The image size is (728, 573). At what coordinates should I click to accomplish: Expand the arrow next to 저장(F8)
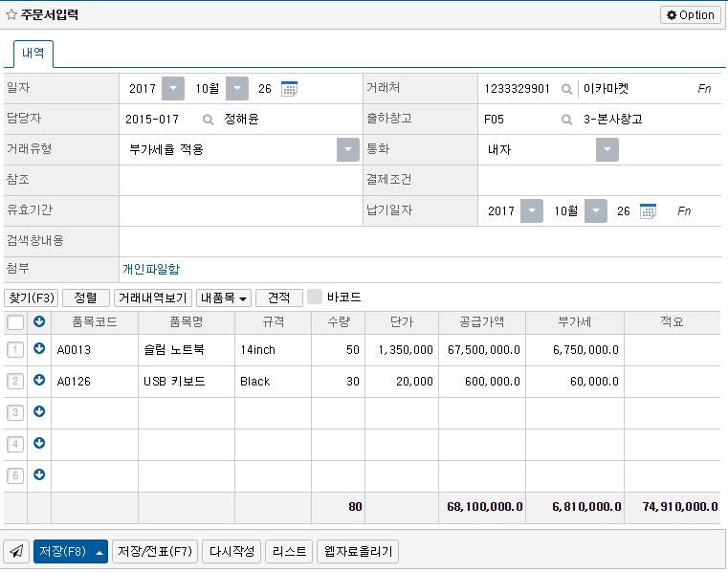pos(99,551)
